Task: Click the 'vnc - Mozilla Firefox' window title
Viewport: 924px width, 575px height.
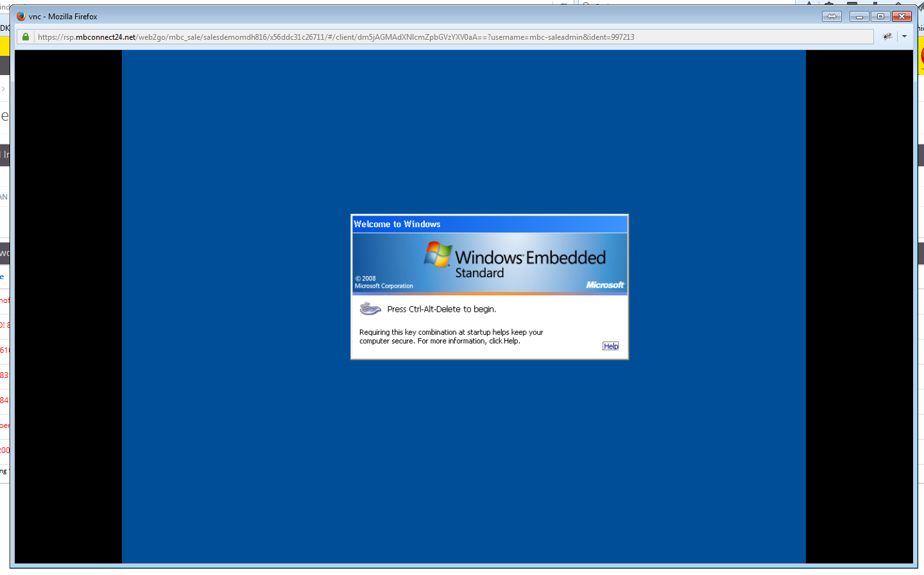Action: coord(63,17)
